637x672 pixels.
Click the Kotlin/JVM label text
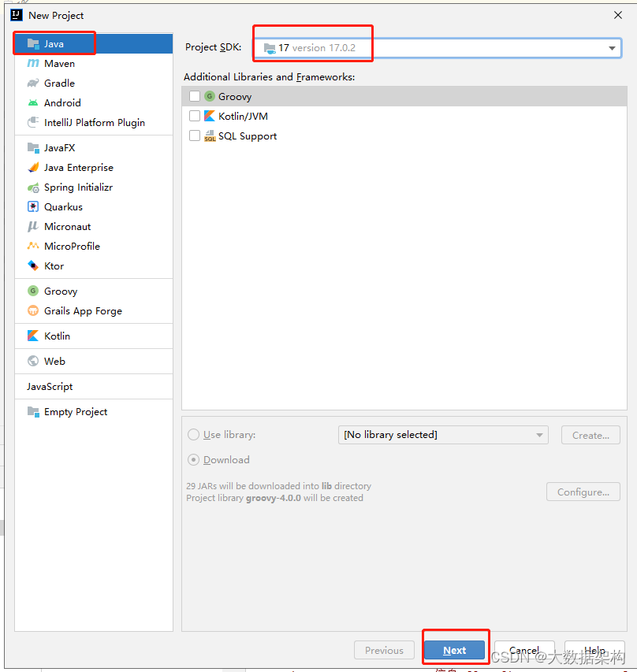point(244,116)
